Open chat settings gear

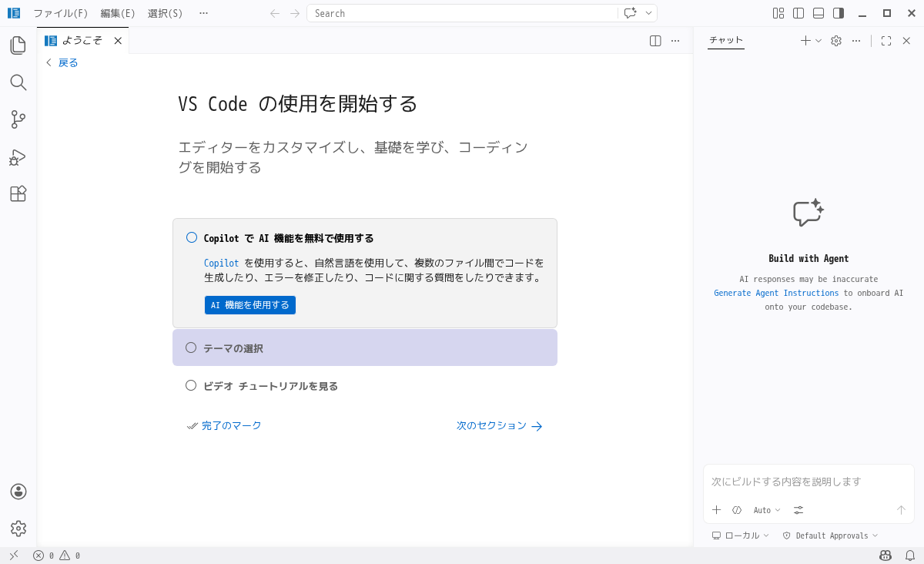(x=836, y=41)
